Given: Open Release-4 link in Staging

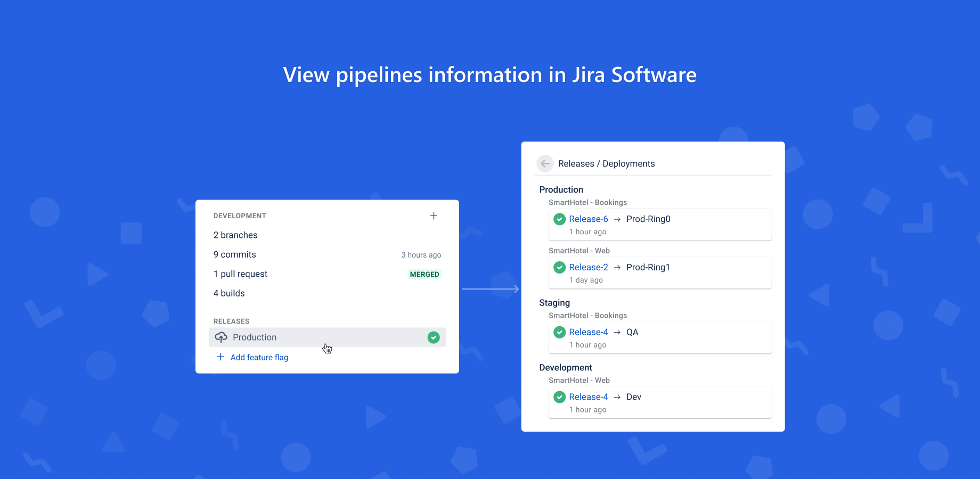Looking at the screenshot, I should coord(589,332).
